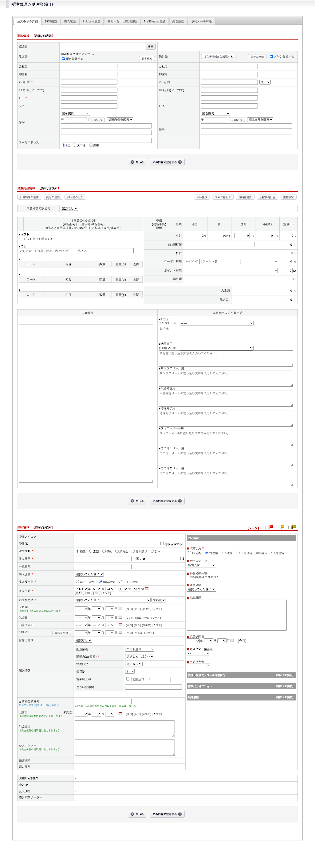Screen dimensions: 315x868
Task: Open calendar icon for 出荷予定日
Action: [120, 625]
